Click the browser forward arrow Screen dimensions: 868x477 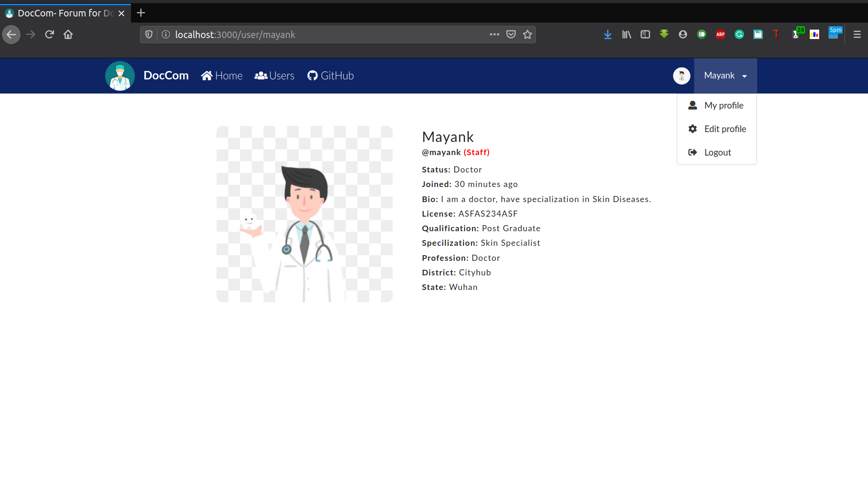pos(31,34)
